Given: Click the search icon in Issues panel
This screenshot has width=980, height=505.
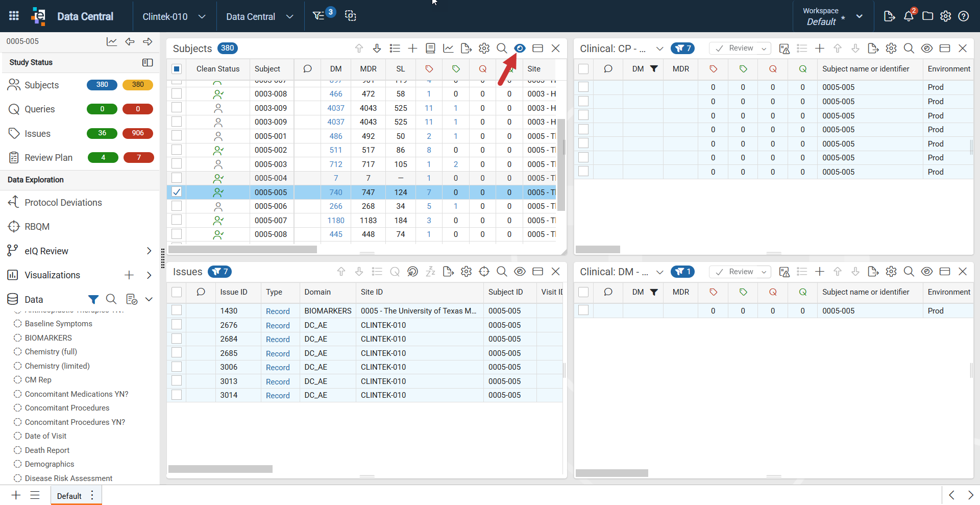Looking at the screenshot, I should (x=502, y=272).
